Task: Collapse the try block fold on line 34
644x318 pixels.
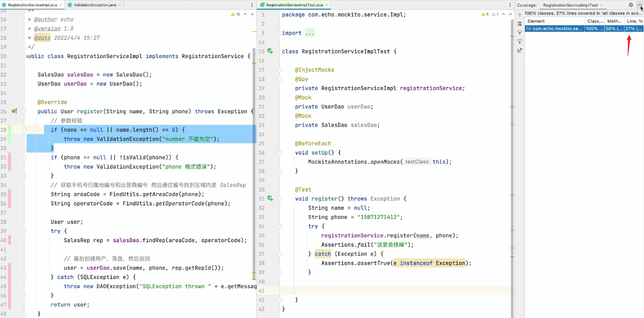Action: coord(279,226)
